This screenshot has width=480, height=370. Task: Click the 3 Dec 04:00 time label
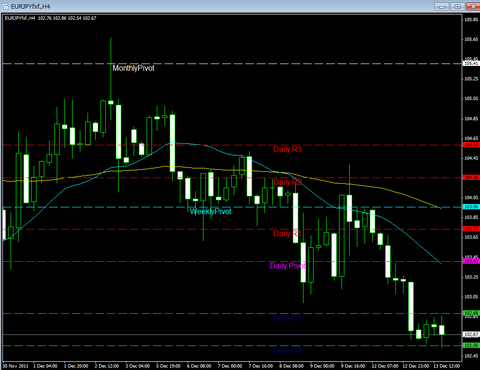pos(138,366)
